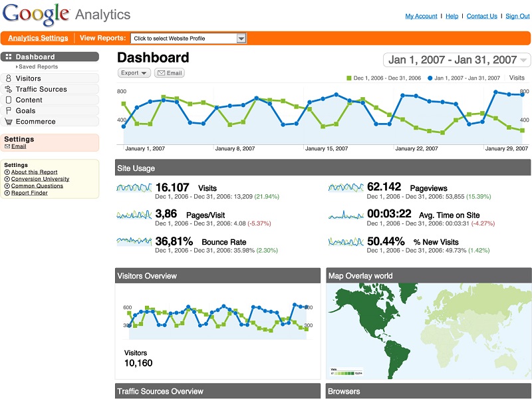Viewport: 532px width, 399px height.
Task: Click the green Dec 2006 legend swatch
Action: pyautogui.click(x=348, y=78)
